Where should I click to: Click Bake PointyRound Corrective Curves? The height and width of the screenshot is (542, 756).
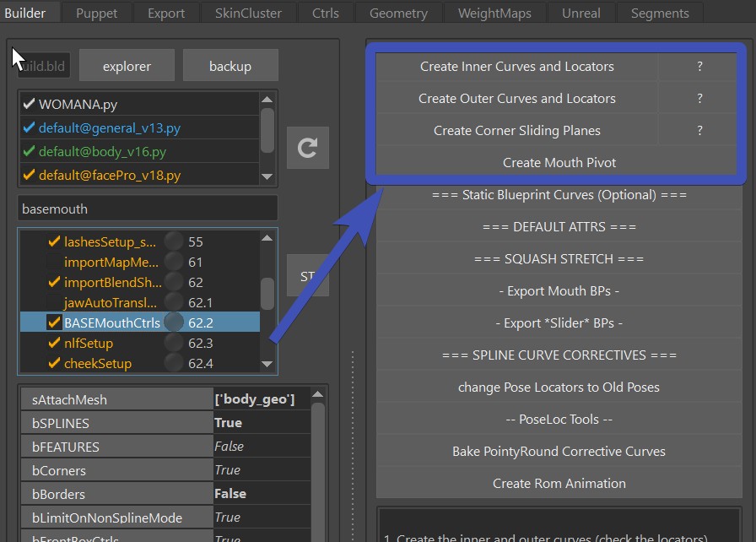559,452
